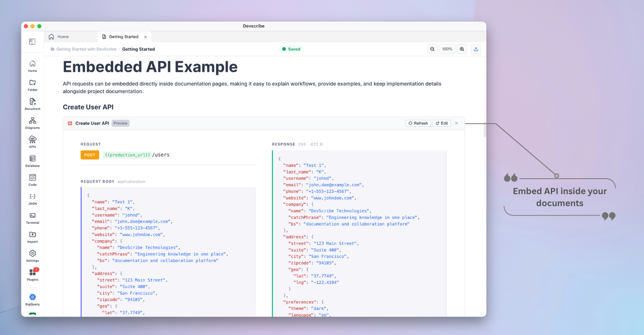Click "DevScribe Technologies" in the request body

tap(148, 247)
